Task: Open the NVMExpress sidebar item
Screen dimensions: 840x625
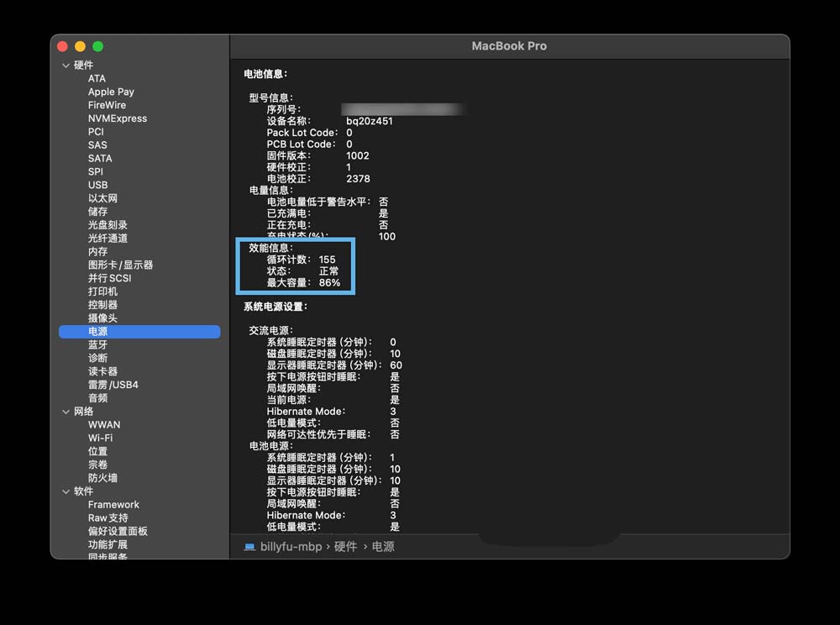Action: pos(118,118)
